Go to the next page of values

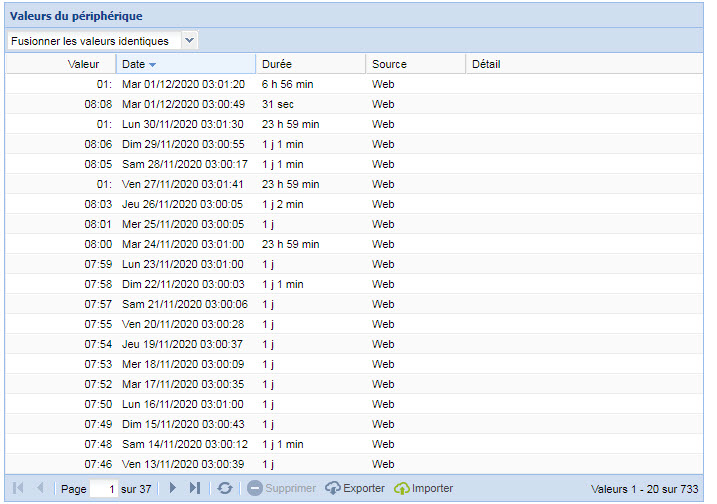coord(173,488)
